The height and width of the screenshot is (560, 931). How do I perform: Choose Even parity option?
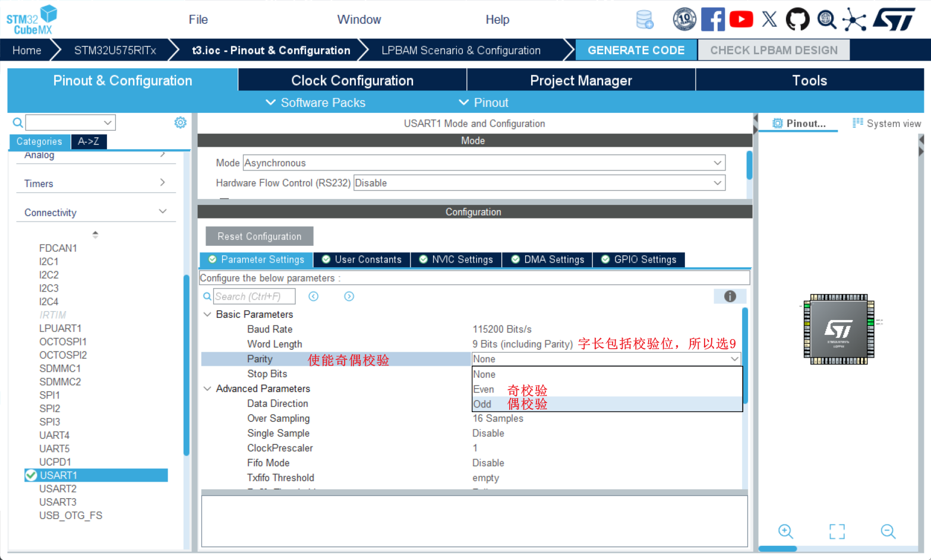pos(607,389)
